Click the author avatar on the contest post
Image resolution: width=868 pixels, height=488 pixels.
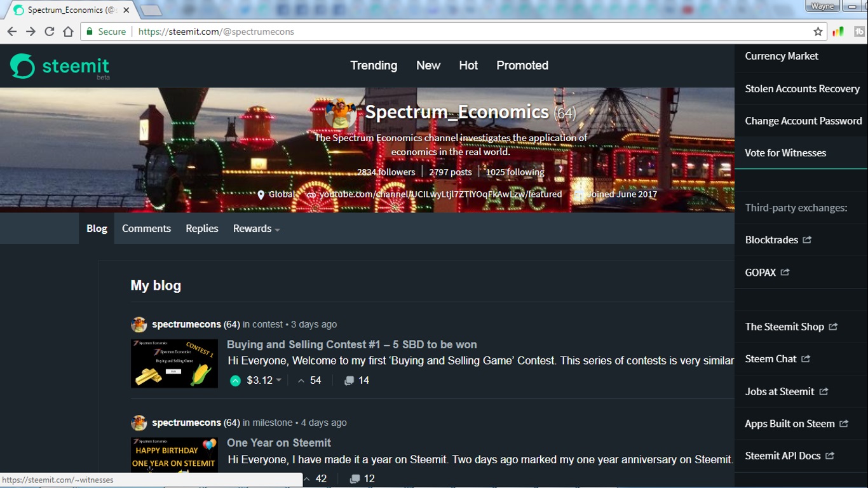[139, 325]
